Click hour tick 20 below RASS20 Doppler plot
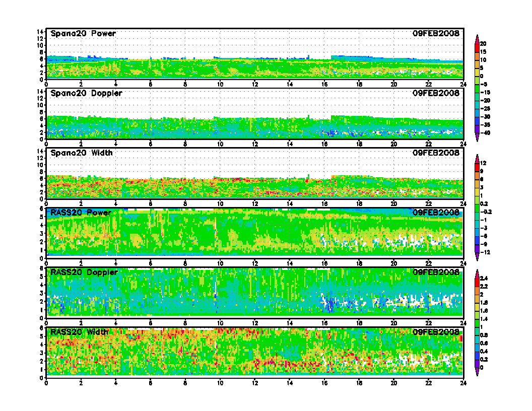This screenshot has height=411, width=532. (393, 323)
